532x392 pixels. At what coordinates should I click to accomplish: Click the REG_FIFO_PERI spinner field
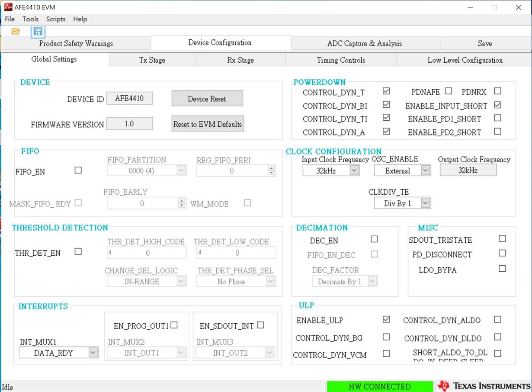236,170
